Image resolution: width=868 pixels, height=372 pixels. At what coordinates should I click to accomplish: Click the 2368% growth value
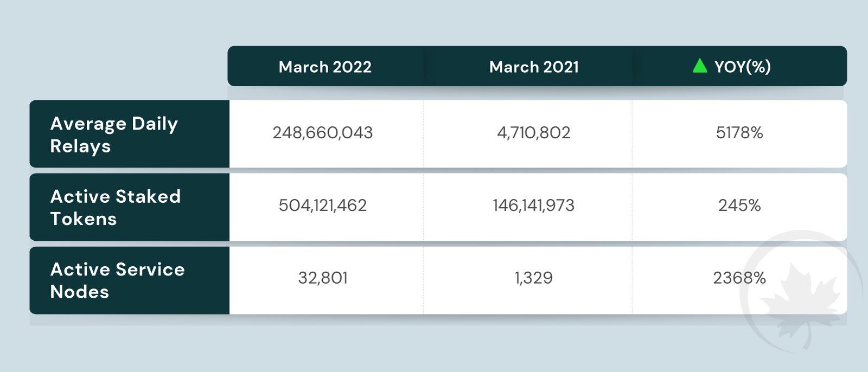(739, 278)
